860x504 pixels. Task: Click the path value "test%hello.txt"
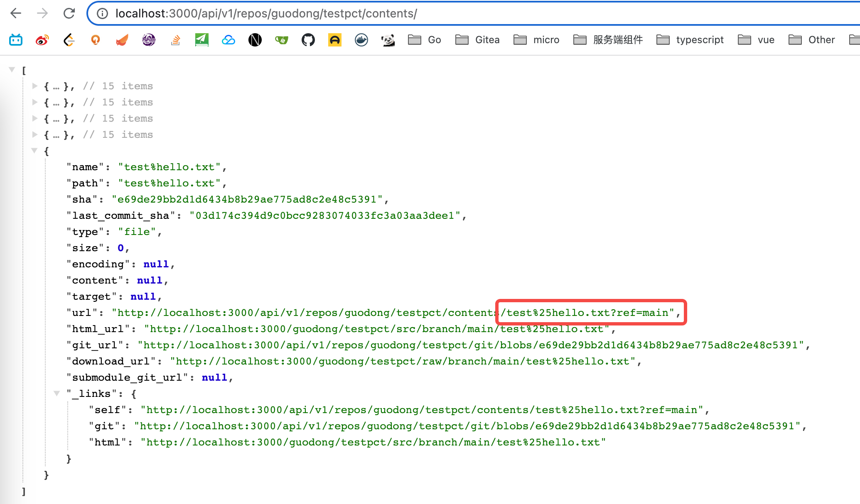tap(170, 183)
